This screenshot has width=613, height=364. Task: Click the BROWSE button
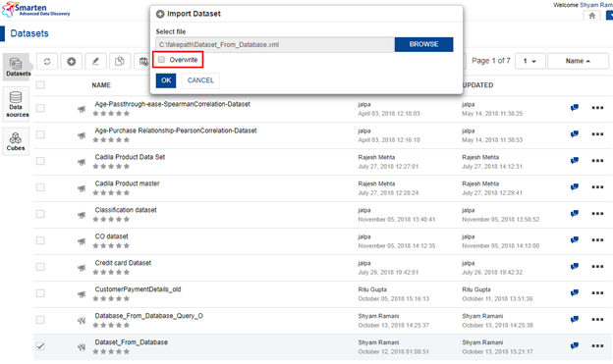click(423, 44)
